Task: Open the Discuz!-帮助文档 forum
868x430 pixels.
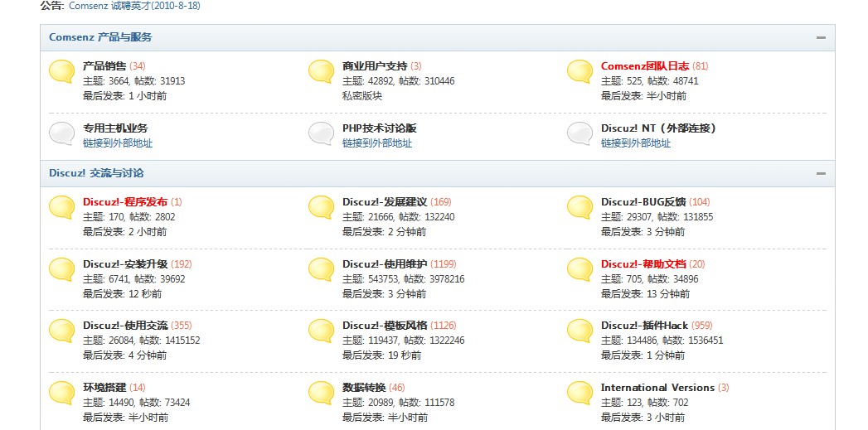Action: pos(644,264)
